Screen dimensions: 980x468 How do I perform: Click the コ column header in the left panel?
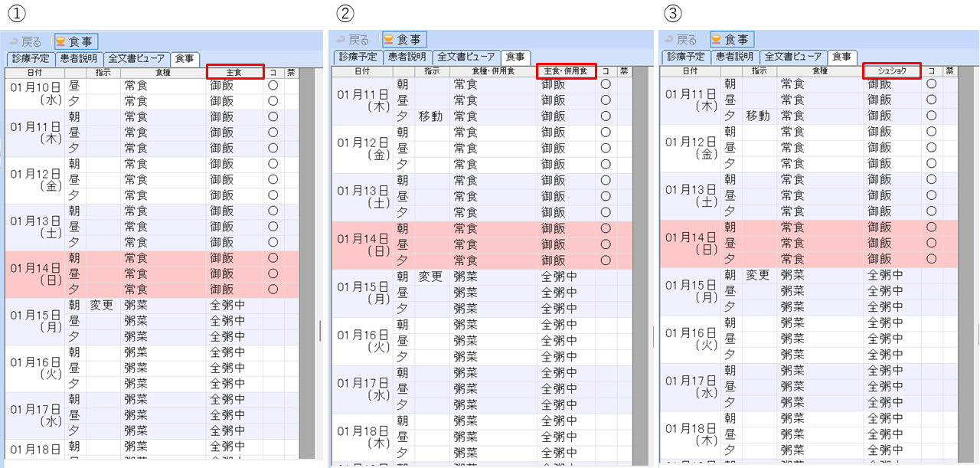click(273, 72)
